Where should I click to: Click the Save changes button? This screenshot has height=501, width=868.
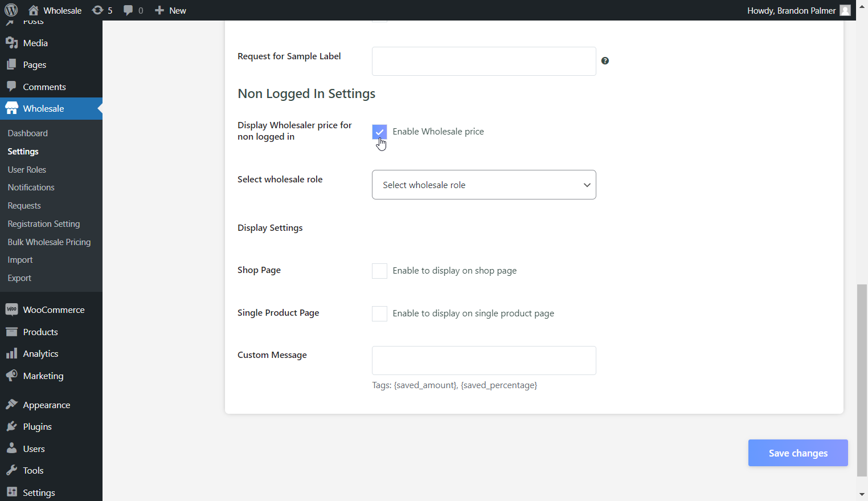797,453
